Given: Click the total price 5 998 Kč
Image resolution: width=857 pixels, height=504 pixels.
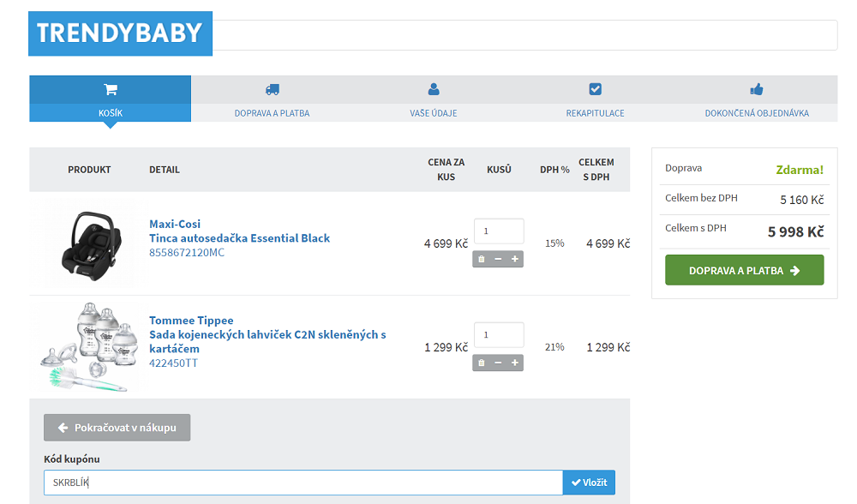Looking at the screenshot, I should click(x=796, y=232).
